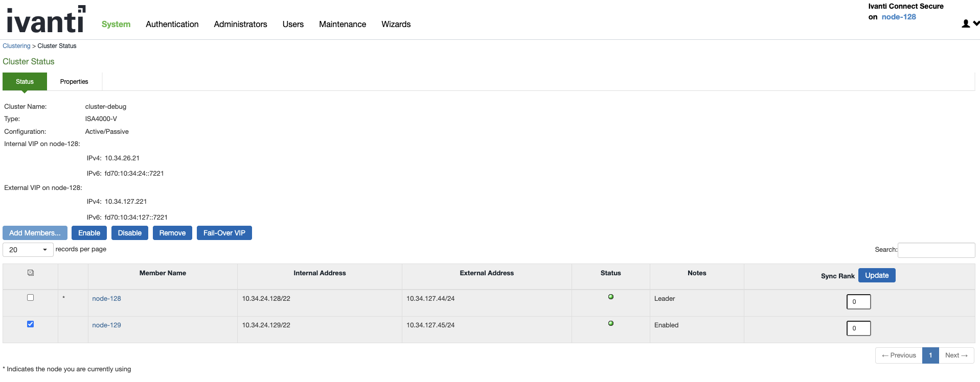This screenshot has width=980, height=382.
Task: Click the Ivanti logo
Action: [45, 20]
